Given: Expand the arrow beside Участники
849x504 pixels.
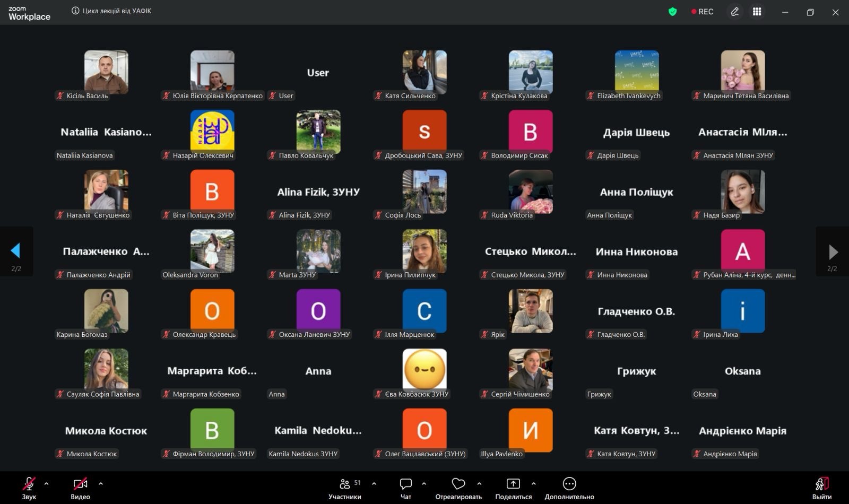Looking at the screenshot, I should (x=374, y=483).
